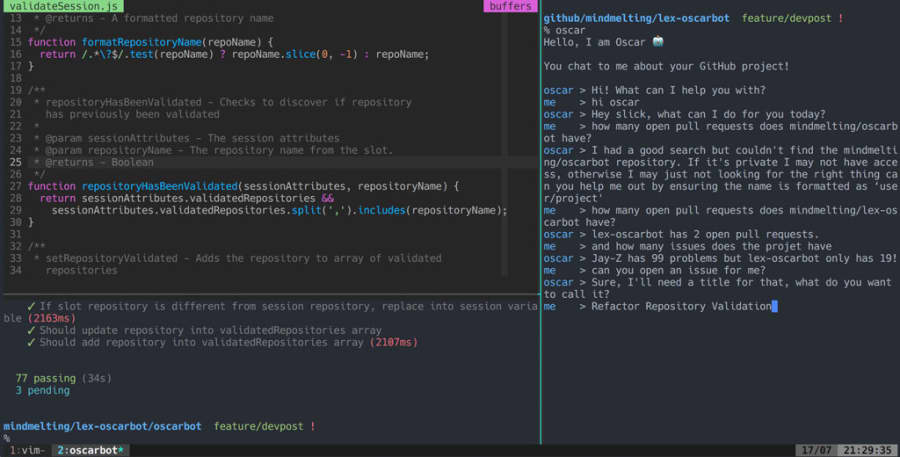Select the validateSession.js buffer tab
Viewport: 900px width, 457px height.
click(x=64, y=6)
